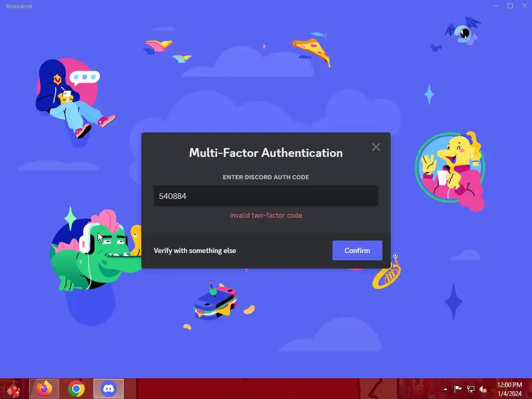
Task: Confirm the entered auth code
Action: [x=357, y=250]
